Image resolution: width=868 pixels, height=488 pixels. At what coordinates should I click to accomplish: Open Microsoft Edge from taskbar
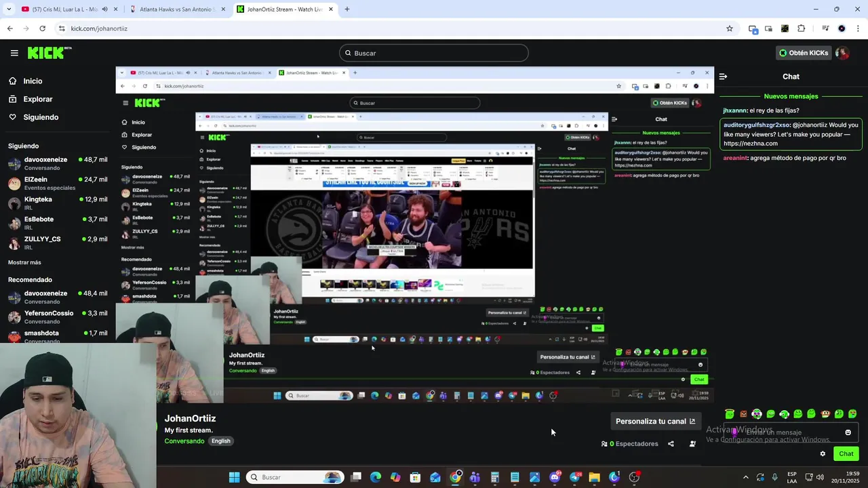pyautogui.click(x=376, y=477)
